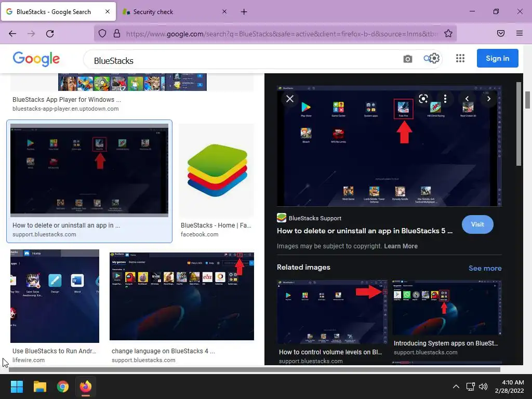Open the shield tracking protection icon
The width and height of the screenshot is (532, 399).
click(102, 33)
